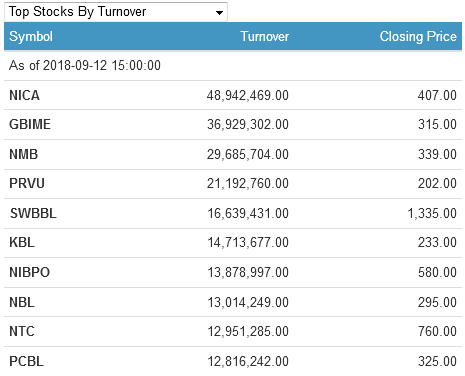This screenshot has width=465, height=376.
Task: Select the PRVU symbol
Action: tap(27, 183)
